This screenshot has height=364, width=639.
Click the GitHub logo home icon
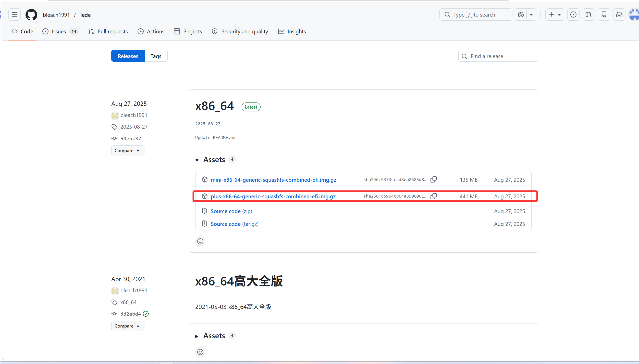[x=31, y=15]
